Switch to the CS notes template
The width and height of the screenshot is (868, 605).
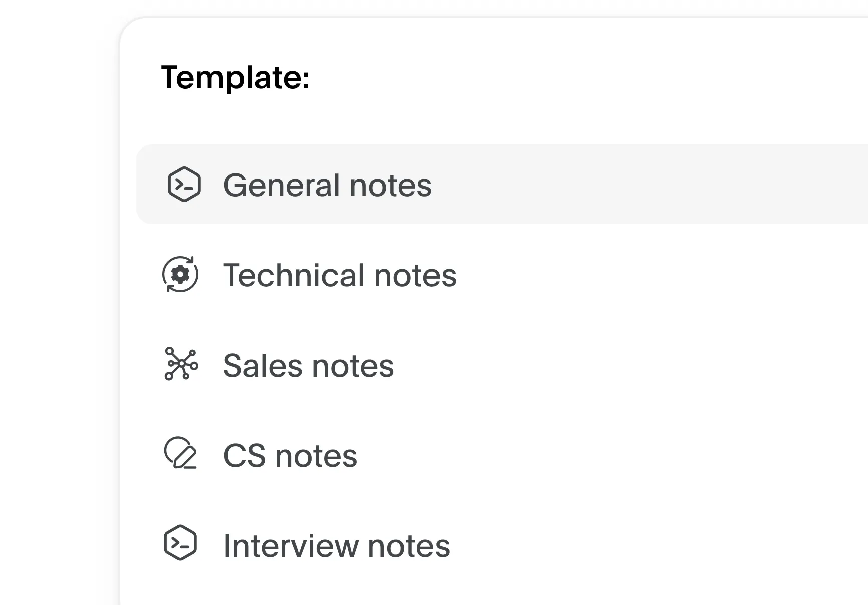pos(290,456)
